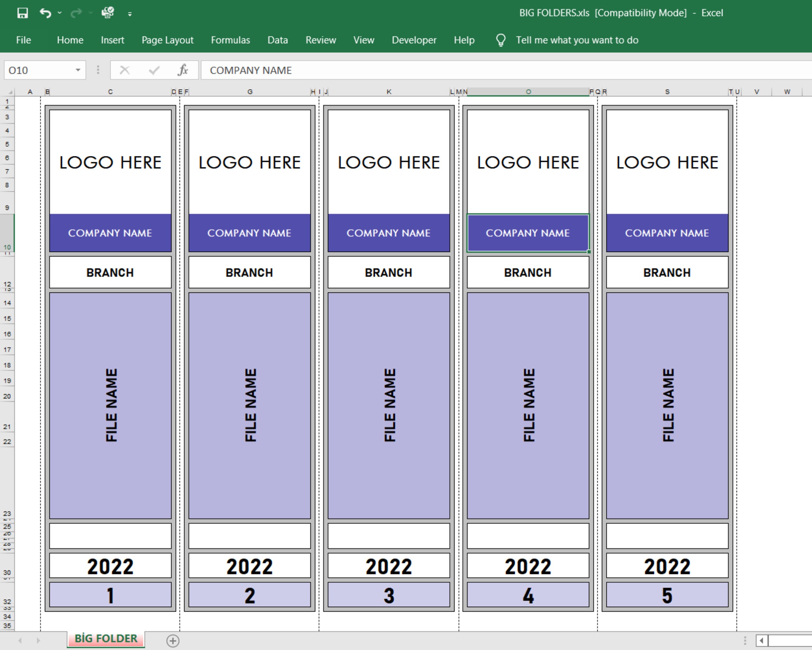Click BRANCH cell in column C
The width and height of the screenshot is (812, 650).
pyautogui.click(x=110, y=272)
